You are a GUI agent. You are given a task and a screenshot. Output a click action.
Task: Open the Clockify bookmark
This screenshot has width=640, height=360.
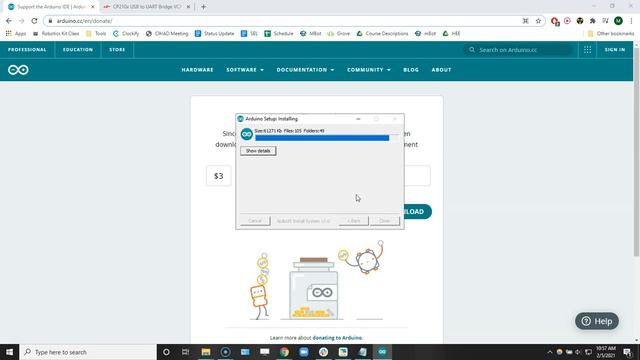coord(126,33)
